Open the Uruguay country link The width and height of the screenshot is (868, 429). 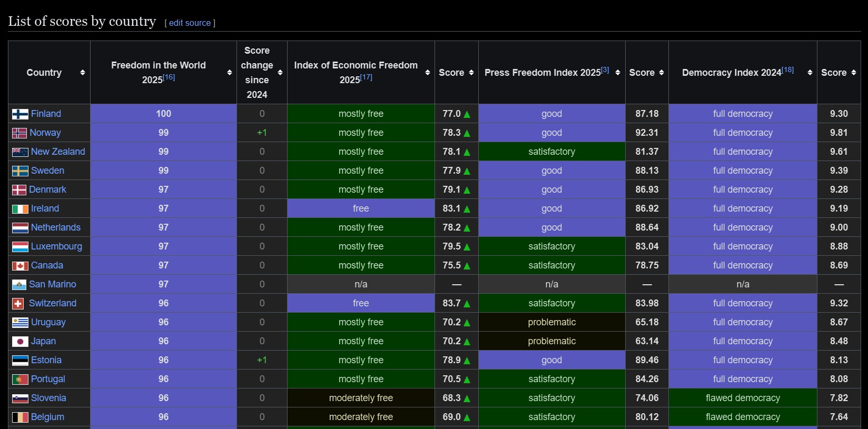coord(48,322)
